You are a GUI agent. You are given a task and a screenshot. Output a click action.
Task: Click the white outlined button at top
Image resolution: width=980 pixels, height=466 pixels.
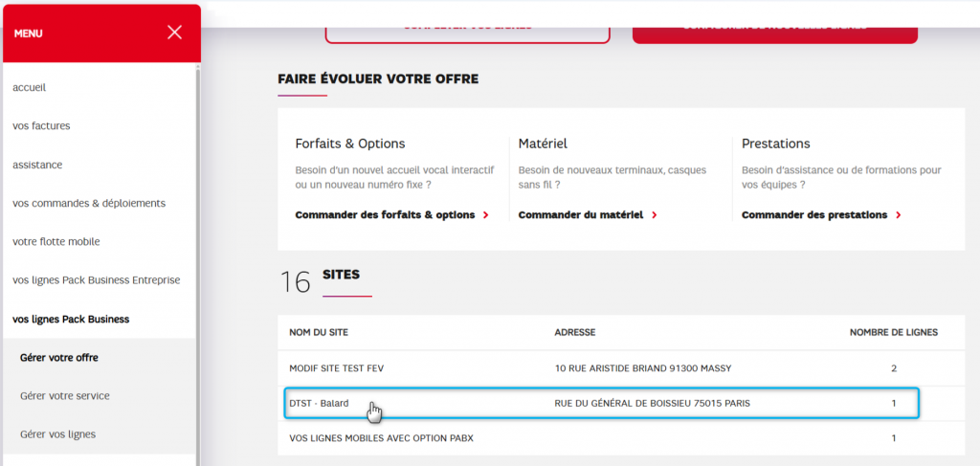[467, 29]
